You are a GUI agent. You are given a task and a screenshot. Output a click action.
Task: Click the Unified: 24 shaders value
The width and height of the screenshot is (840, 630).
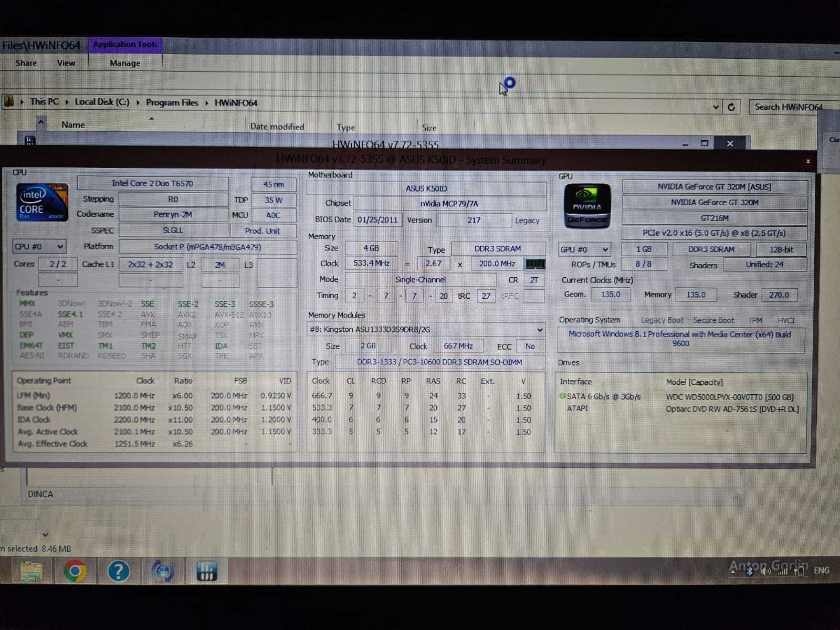click(x=765, y=265)
